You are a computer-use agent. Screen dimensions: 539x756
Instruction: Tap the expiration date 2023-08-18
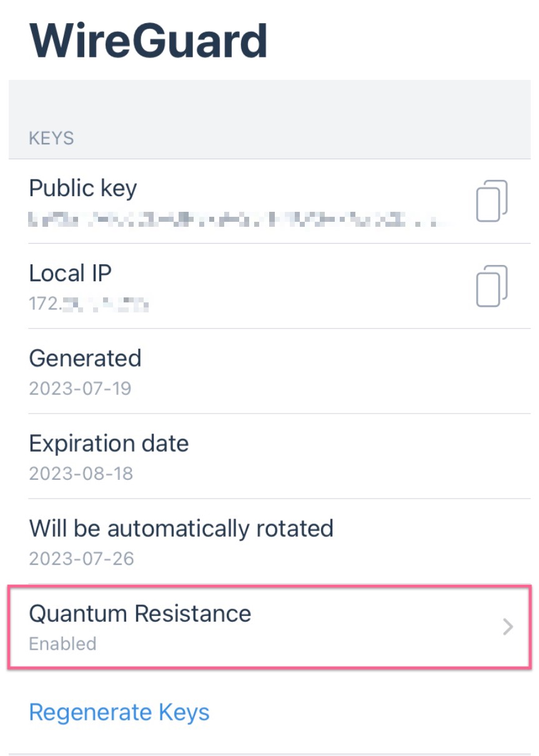[81, 474]
